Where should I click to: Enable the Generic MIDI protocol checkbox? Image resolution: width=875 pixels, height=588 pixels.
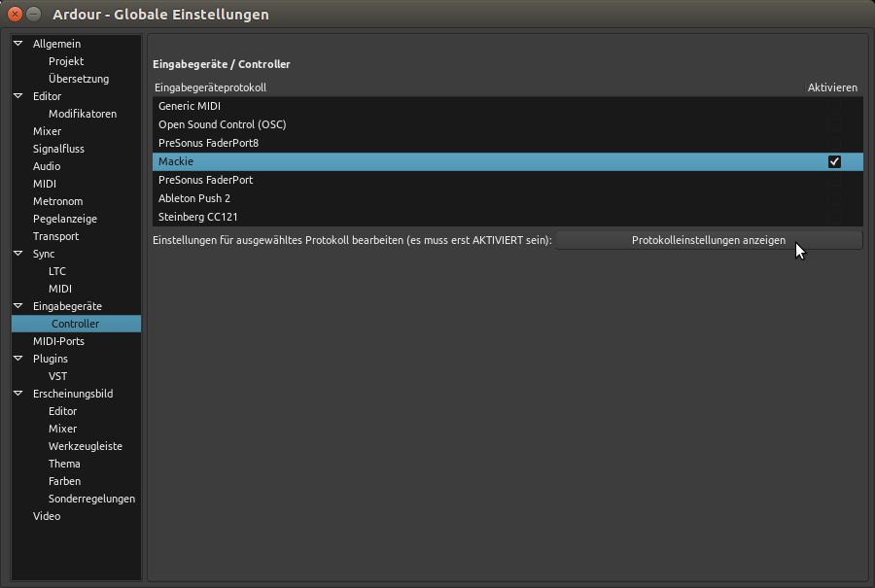(x=834, y=106)
